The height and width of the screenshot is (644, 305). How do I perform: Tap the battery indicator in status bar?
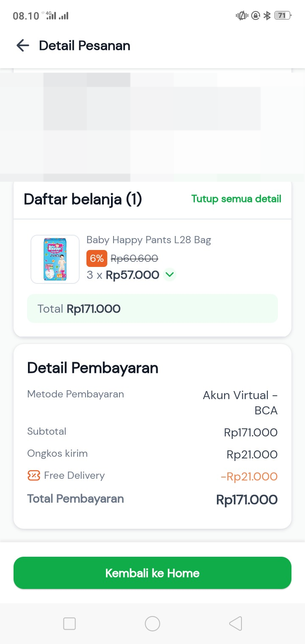[282, 16]
